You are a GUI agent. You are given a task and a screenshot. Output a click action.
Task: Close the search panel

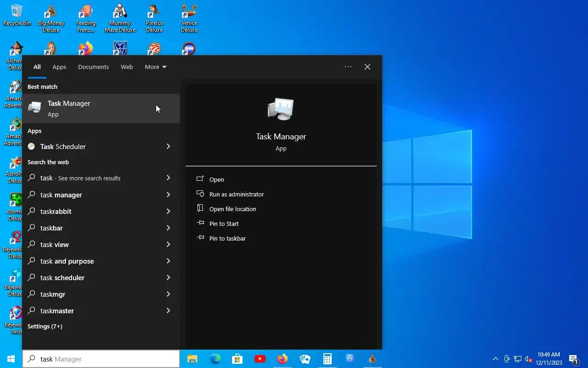click(367, 67)
